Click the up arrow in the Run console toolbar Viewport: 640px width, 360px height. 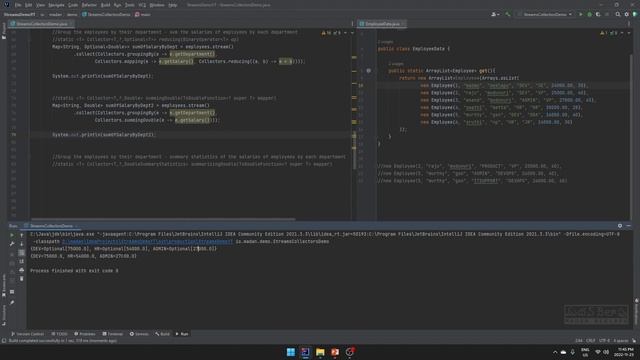[x=22, y=236]
